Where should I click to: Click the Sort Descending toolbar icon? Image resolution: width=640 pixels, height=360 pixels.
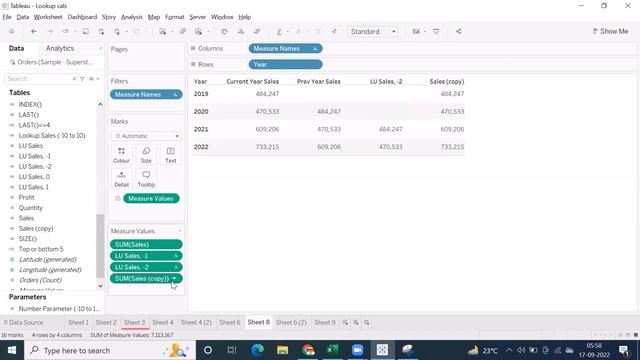pyautogui.click(x=257, y=31)
